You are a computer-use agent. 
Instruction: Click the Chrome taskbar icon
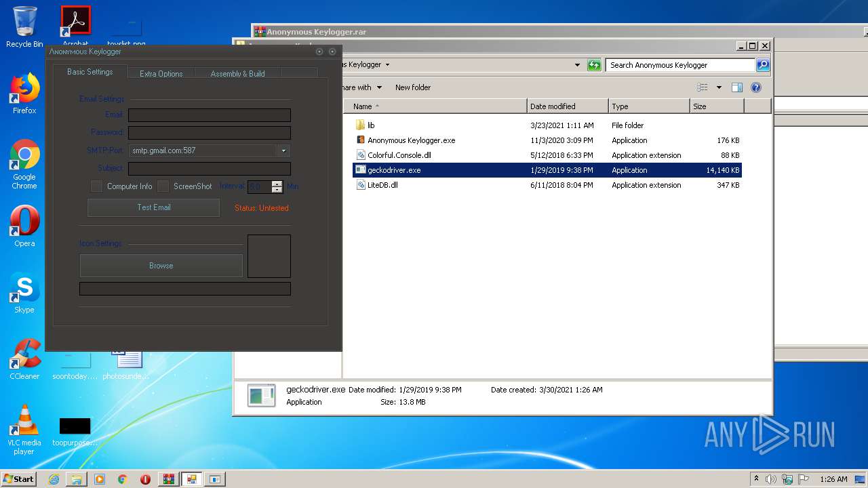123,479
